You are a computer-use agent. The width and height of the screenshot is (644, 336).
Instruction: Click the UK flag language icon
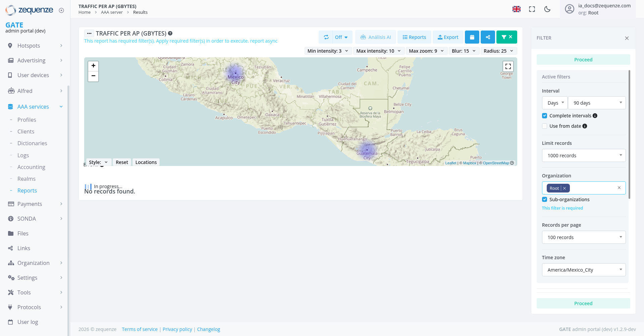pyautogui.click(x=517, y=9)
